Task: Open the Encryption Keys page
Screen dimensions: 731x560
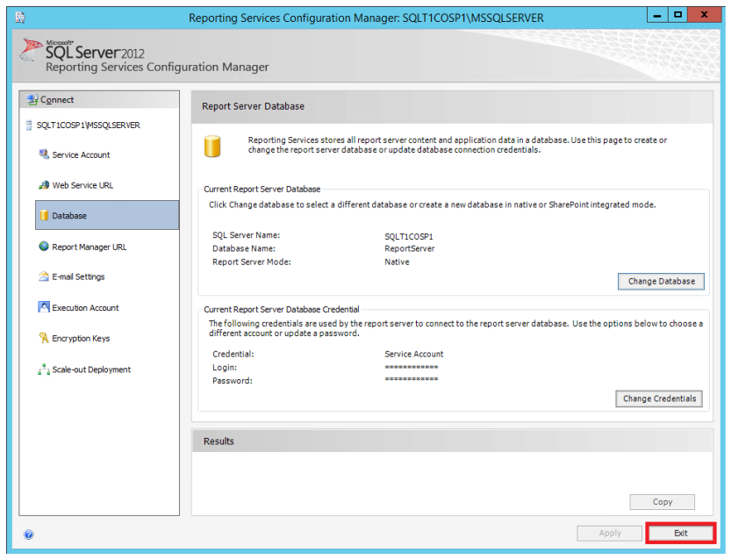Action: (81, 339)
